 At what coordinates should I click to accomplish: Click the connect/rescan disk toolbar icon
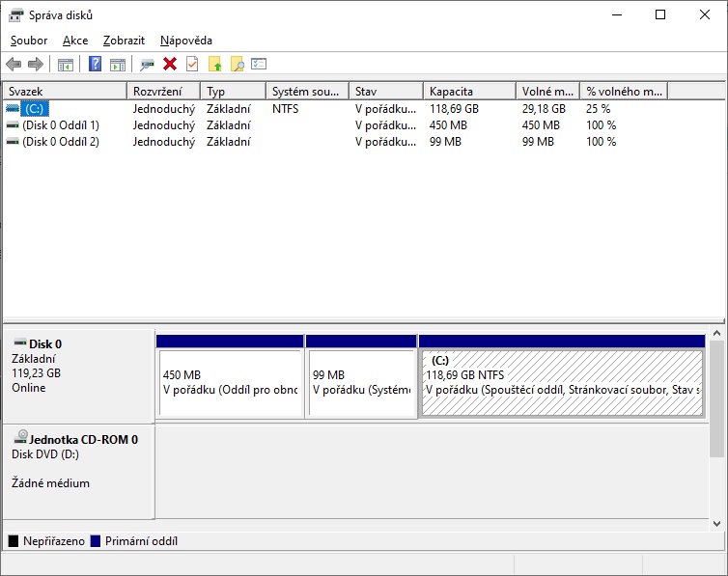point(147,65)
